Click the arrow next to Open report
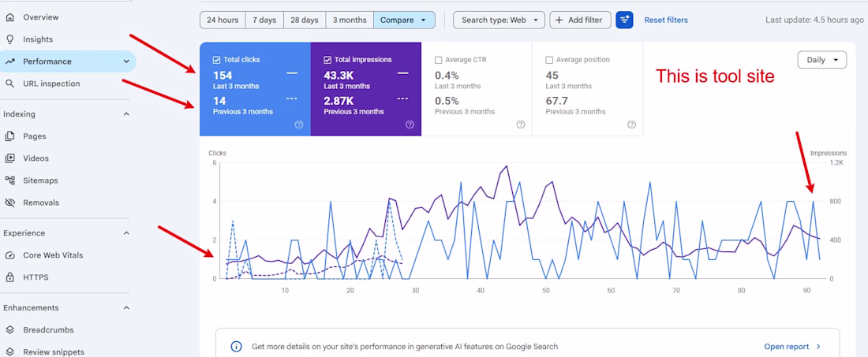 [x=819, y=347]
